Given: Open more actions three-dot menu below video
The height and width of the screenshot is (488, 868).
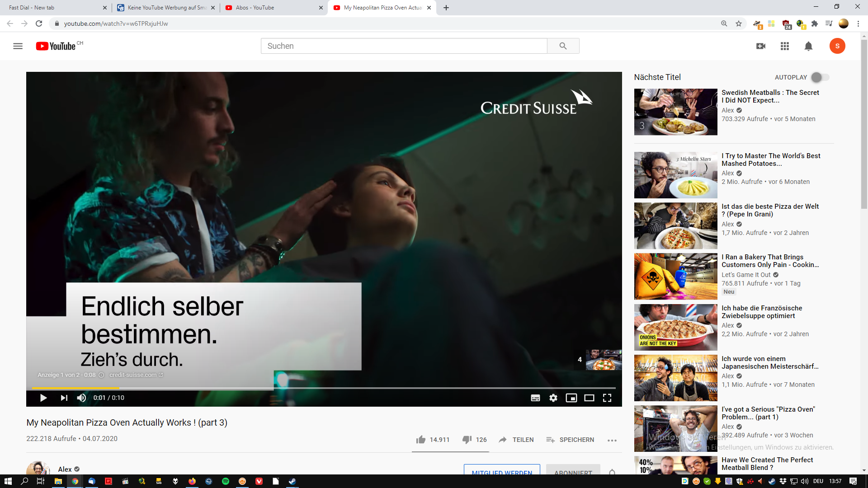Looking at the screenshot, I should 612,440.
